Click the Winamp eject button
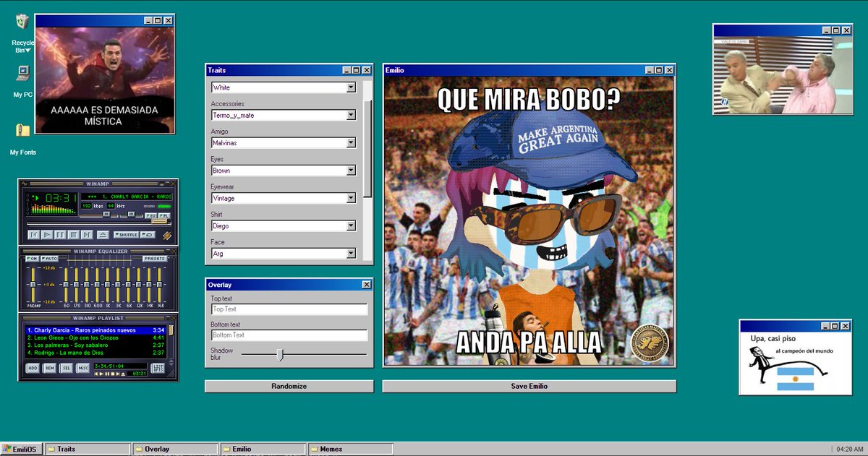The image size is (868, 456). 103,235
